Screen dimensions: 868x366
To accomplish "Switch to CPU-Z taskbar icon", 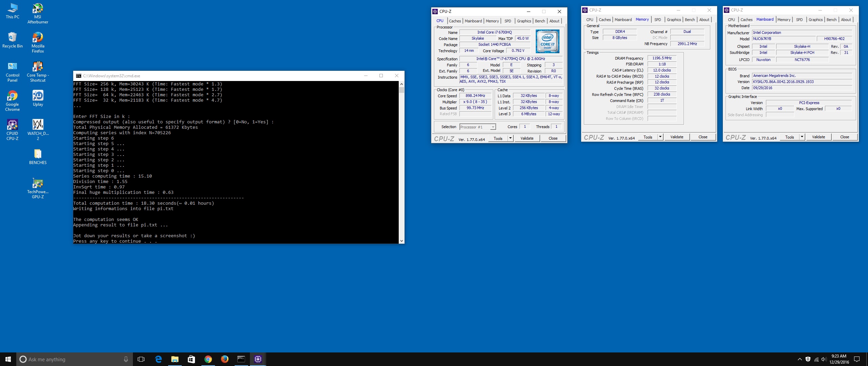I will pyautogui.click(x=258, y=359).
